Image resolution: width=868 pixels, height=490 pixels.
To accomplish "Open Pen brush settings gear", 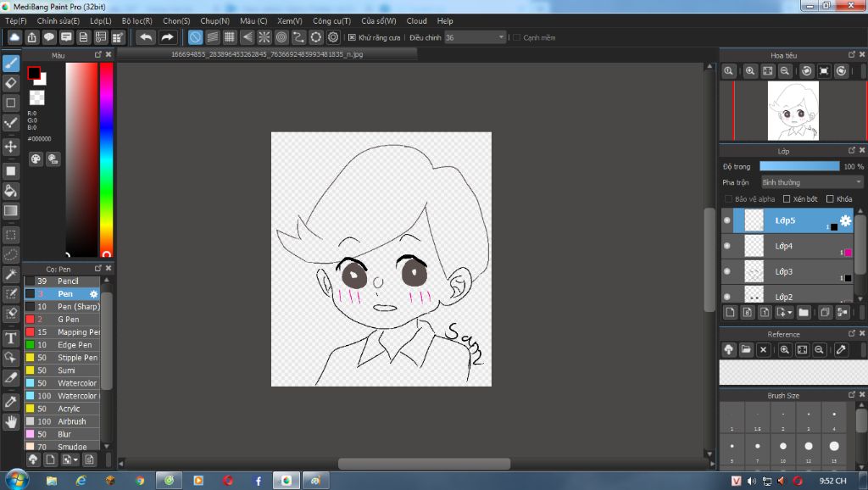I will (93, 294).
